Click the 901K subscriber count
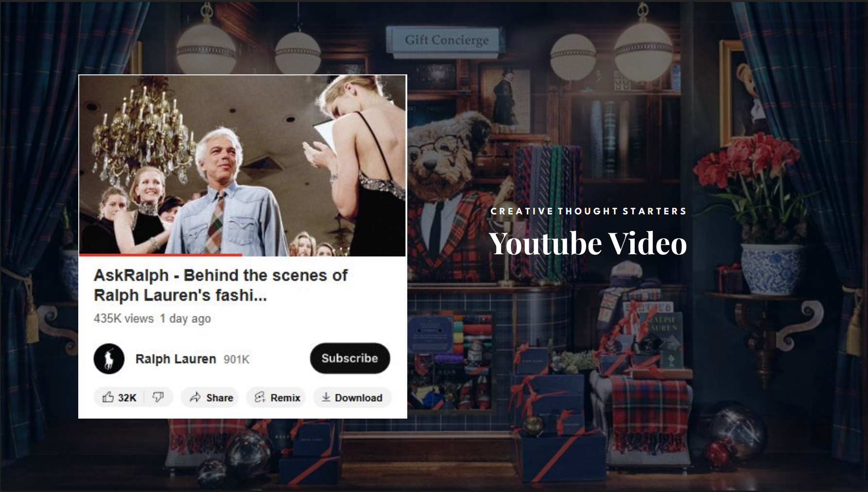The image size is (868, 492). pos(236,359)
